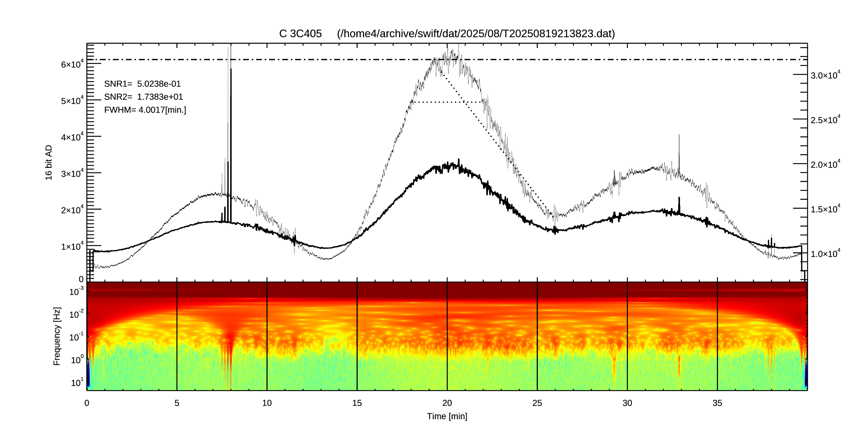This screenshot has height=434, width=868.
Task: Click the time axis label 35
Action: click(x=717, y=403)
